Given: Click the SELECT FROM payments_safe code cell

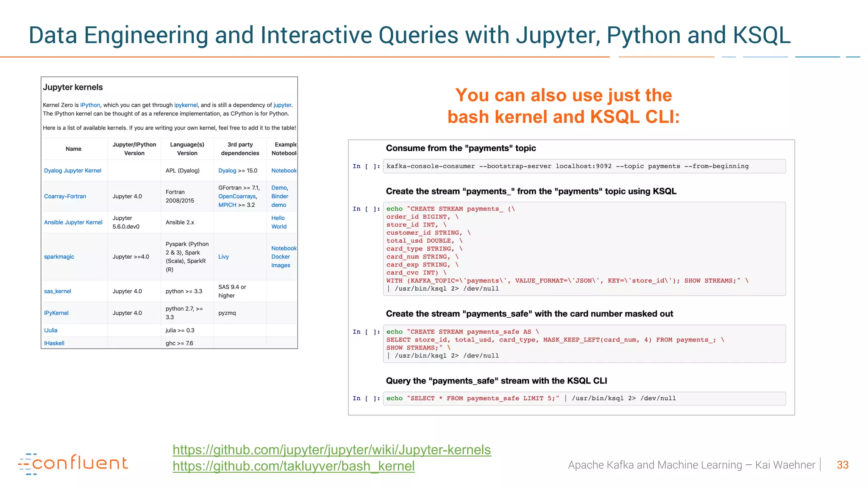Looking at the screenshot, I should pyautogui.click(x=584, y=398).
